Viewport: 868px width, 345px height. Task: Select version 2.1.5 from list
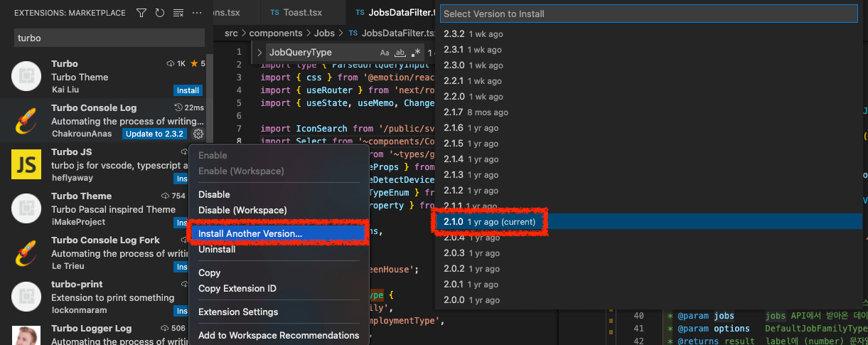point(648,144)
